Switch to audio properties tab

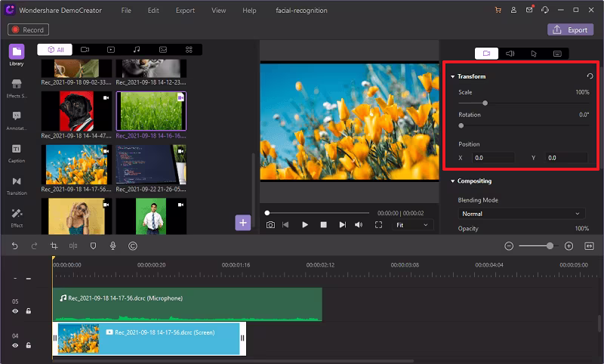coord(510,54)
